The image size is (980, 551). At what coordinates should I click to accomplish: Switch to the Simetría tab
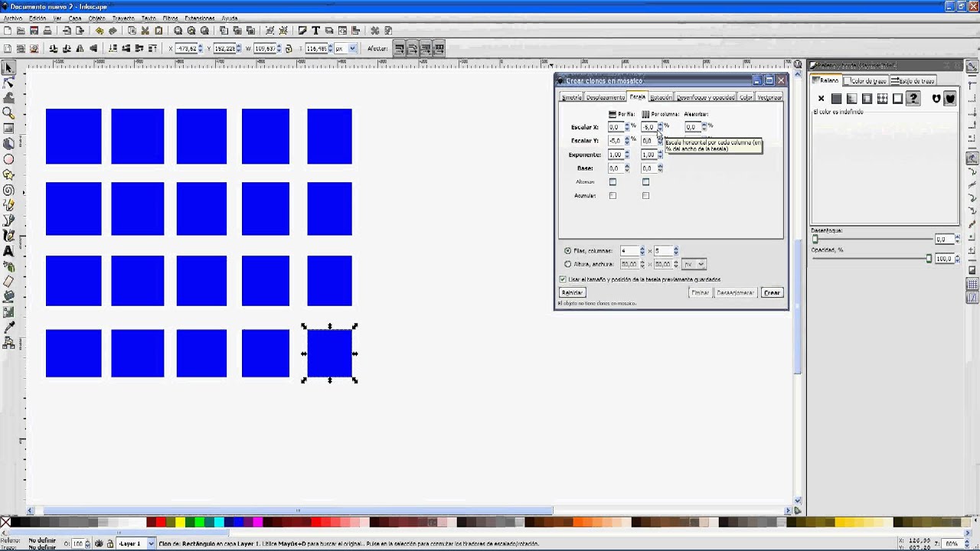click(x=571, y=97)
